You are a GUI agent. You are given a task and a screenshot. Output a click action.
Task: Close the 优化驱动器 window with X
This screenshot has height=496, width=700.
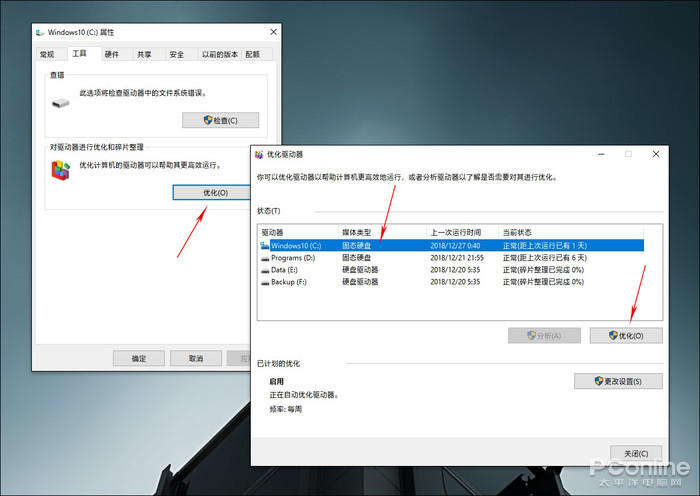(x=656, y=154)
